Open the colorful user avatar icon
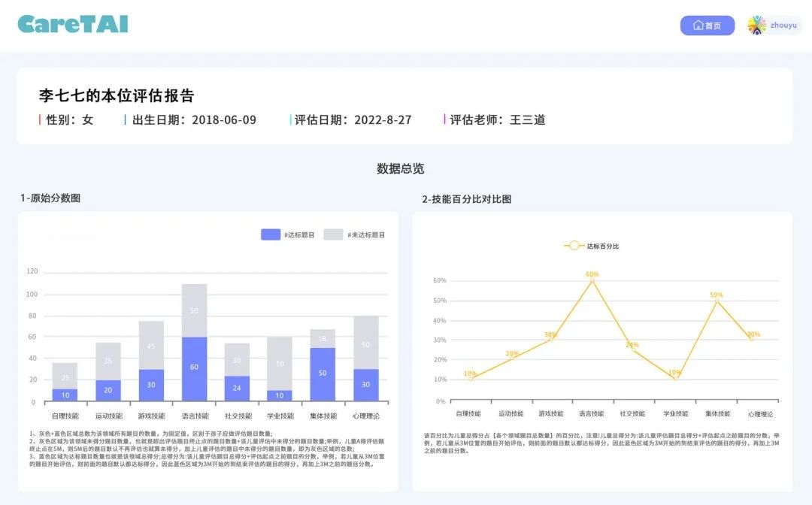The height and width of the screenshot is (505, 812). coord(756,26)
